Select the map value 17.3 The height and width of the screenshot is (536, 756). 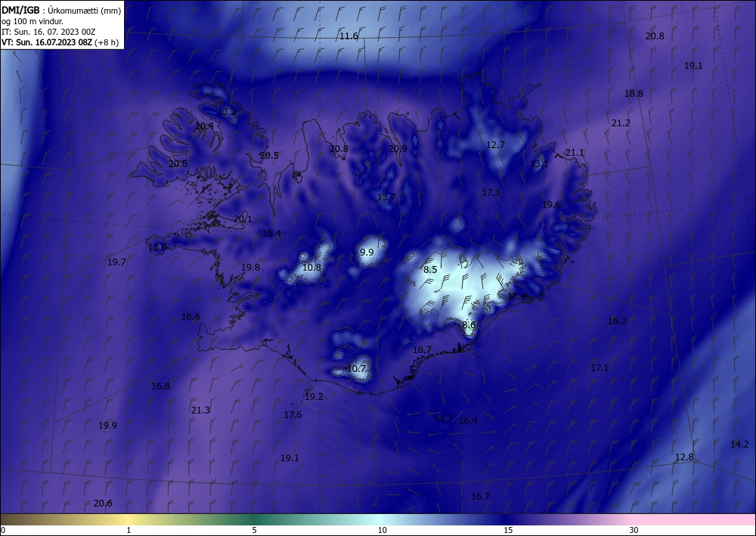[x=491, y=193]
